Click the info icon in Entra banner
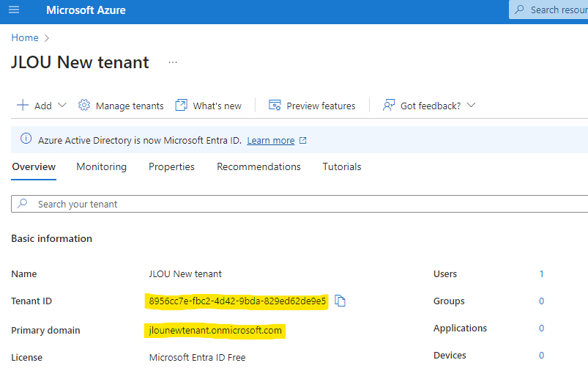 26,139
